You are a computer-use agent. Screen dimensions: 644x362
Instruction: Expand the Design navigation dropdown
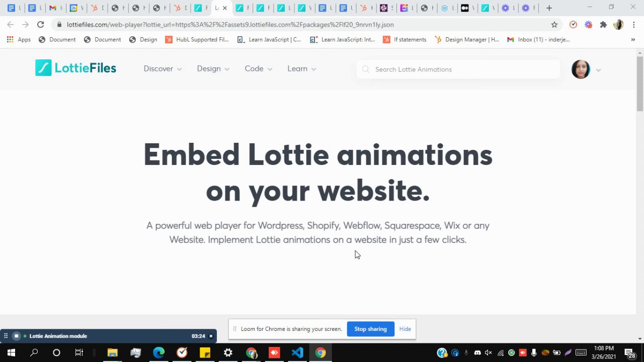[213, 69]
